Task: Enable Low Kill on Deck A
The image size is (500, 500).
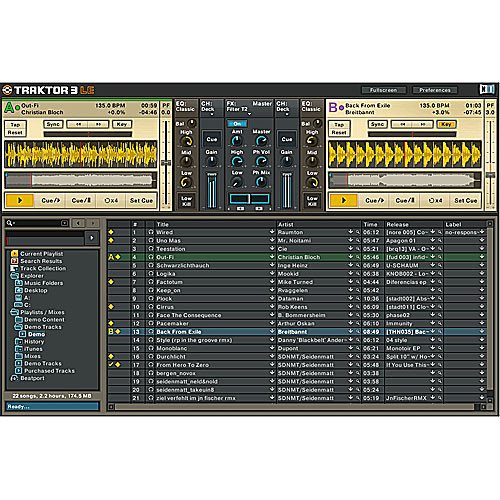Action: tap(186, 201)
